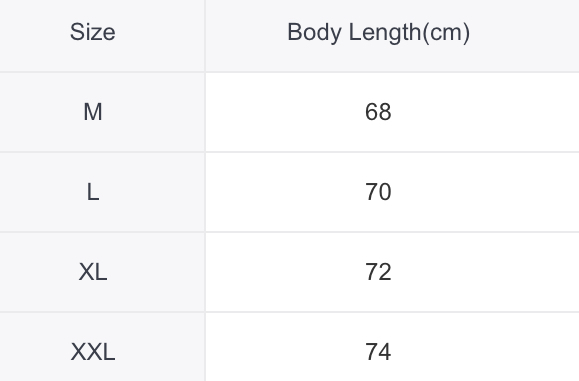
Task: Click the 74 body length value
Action: click(x=378, y=352)
